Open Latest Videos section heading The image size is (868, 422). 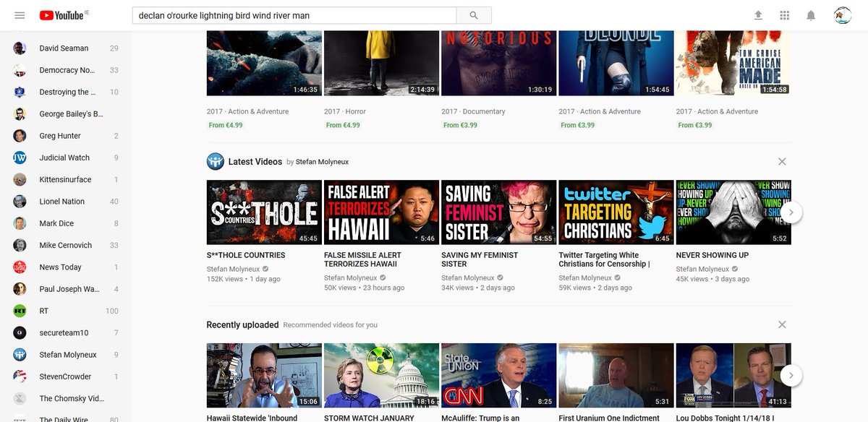[x=255, y=162]
